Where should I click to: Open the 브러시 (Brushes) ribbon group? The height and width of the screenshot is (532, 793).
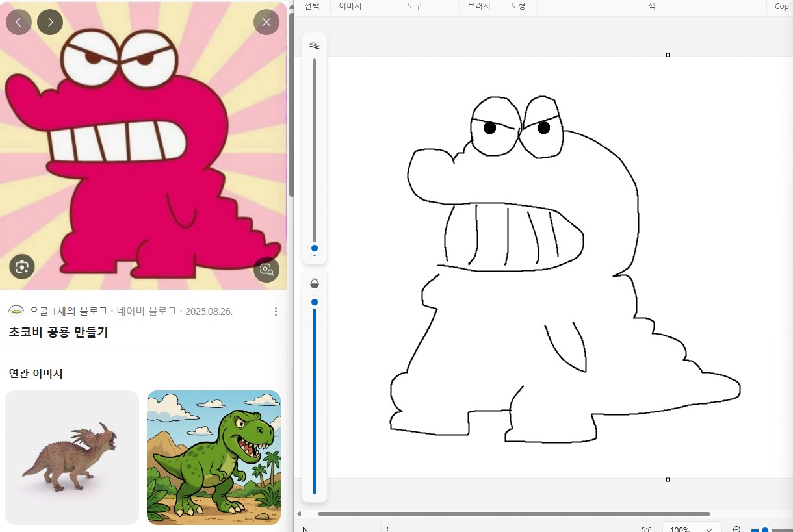pyautogui.click(x=479, y=6)
